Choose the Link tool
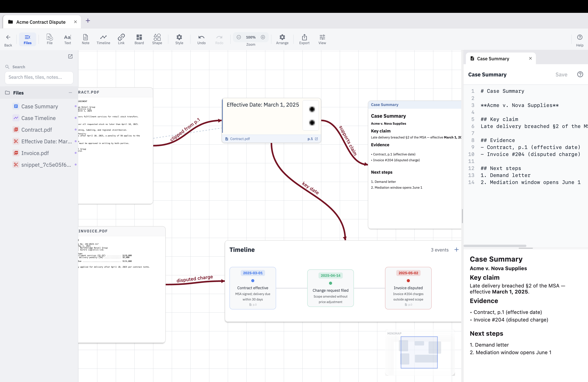This screenshot has height=382, width=588. click(121, 39)
